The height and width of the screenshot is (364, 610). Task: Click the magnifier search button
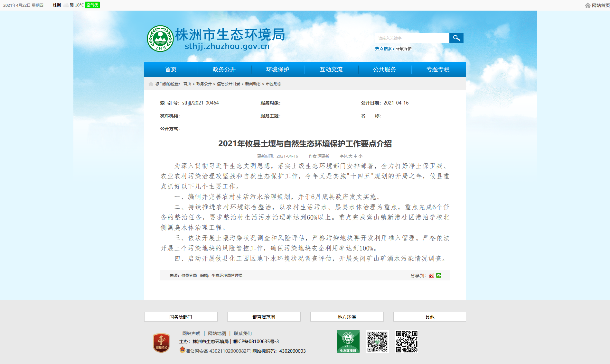(x=456, y=38)
